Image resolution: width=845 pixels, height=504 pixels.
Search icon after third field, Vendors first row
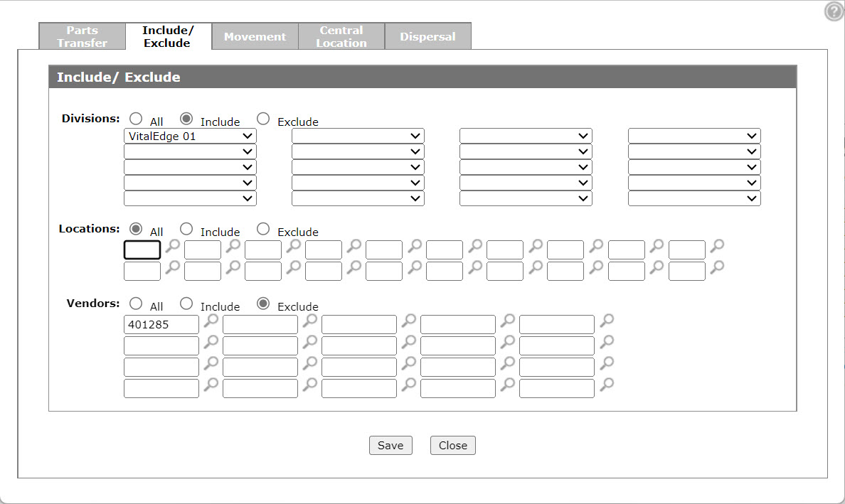click(x=409, y=321)
